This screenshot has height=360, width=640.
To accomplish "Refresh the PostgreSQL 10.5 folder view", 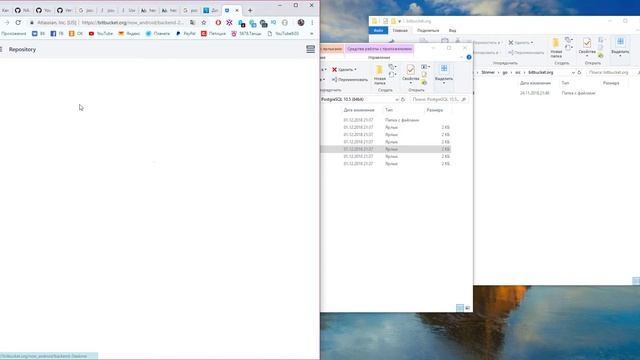I will (x=403, y=99).
